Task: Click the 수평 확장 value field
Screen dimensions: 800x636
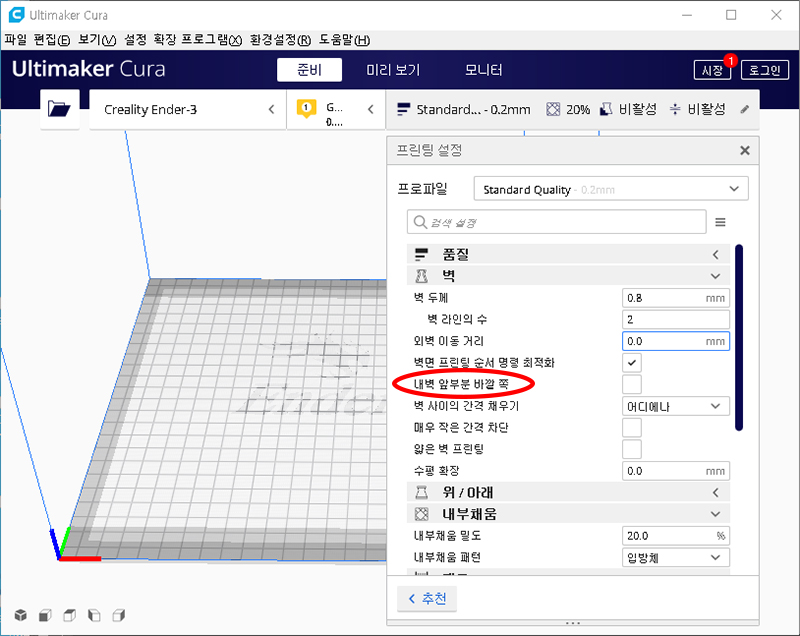Action: 676,471
